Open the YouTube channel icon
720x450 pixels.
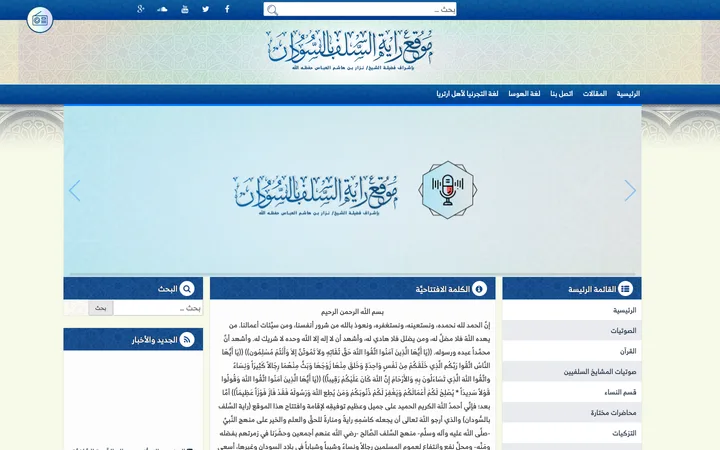pyautogui.click(x=185, y=9)
